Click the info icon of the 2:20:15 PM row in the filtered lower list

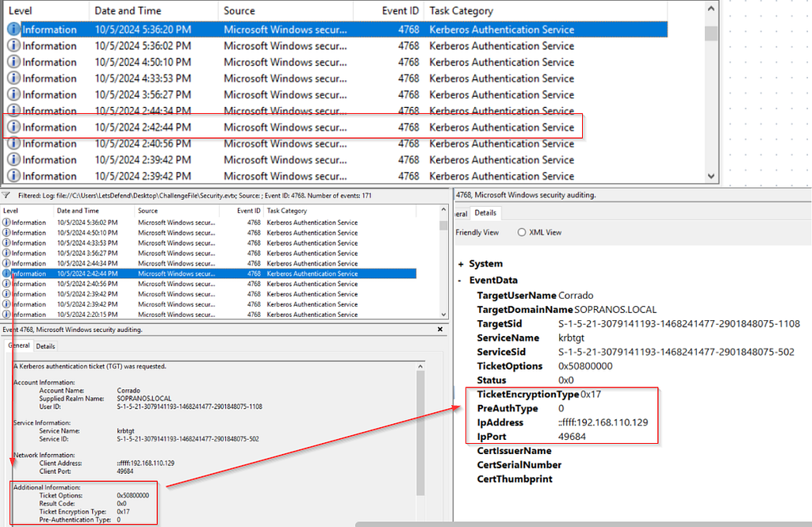(x=6, y=315)
